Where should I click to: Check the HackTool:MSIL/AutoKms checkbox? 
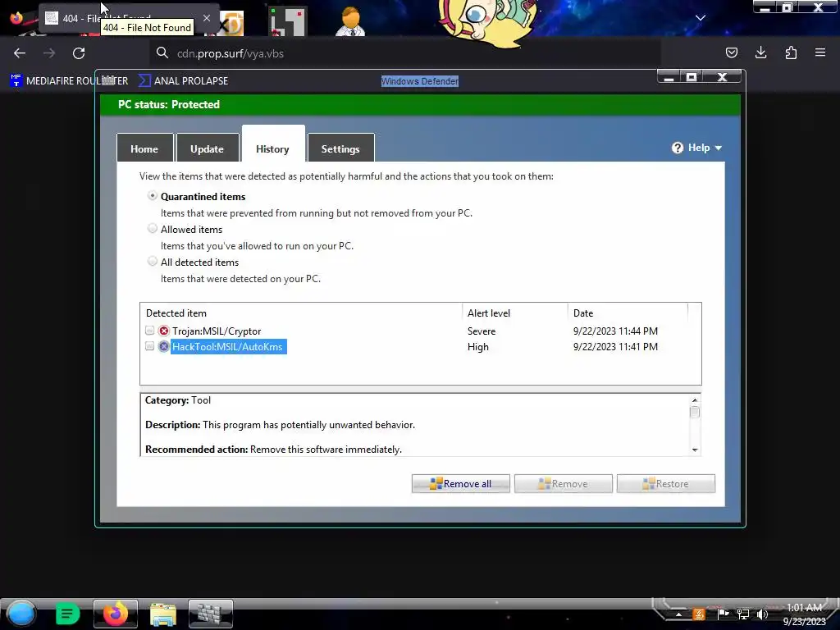(x=150, y=346)
